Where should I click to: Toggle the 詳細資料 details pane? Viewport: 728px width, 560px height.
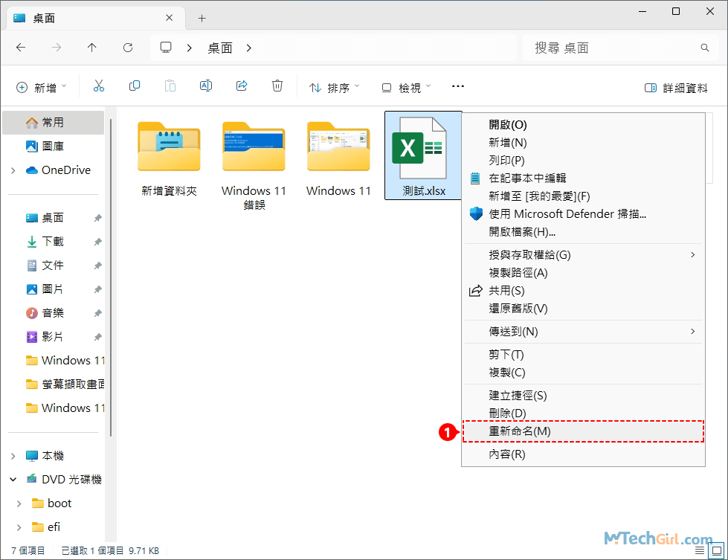pos(676,88)
